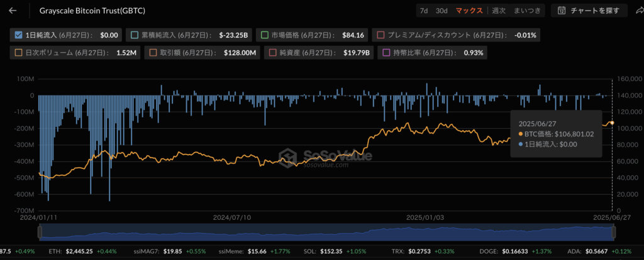Click the share arrow icon

click(639, 11)
